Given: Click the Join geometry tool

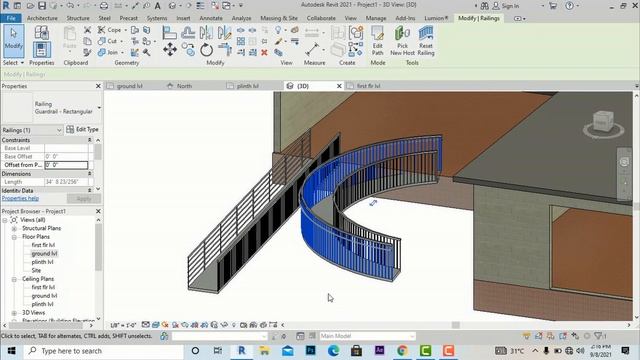Looking at the screenshot, I should click(109, 52).
